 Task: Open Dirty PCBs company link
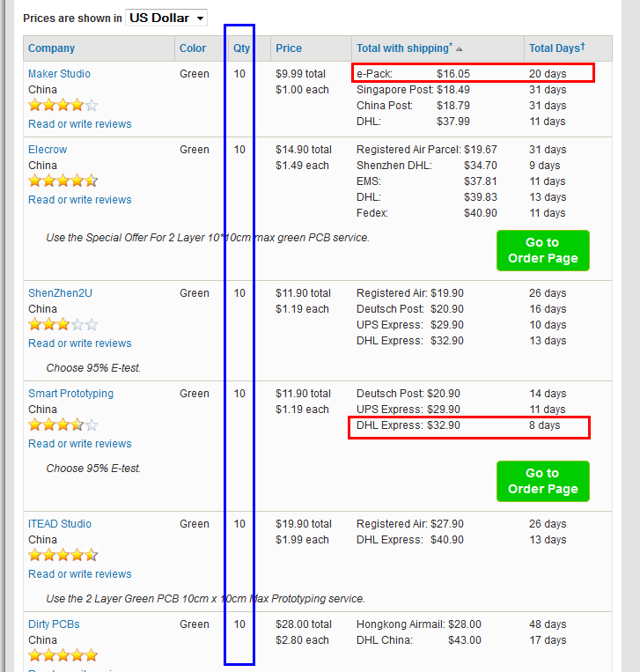(x=54, y=624)
